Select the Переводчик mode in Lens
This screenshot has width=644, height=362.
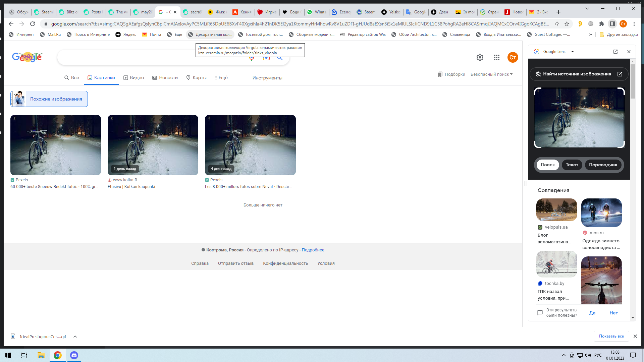tap(603, 165)
